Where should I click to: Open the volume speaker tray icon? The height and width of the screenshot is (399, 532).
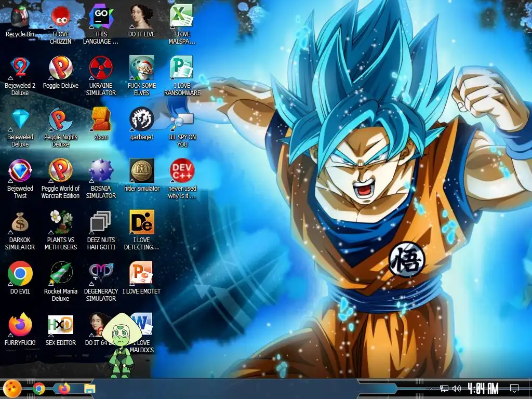pos(457,389)
